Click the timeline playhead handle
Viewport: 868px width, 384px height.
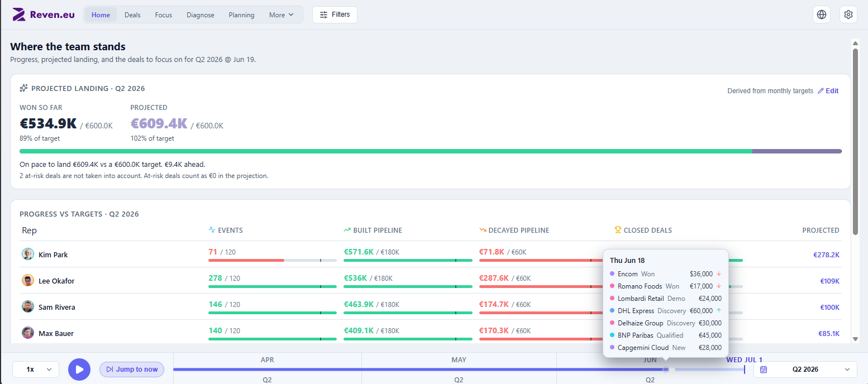665,369
